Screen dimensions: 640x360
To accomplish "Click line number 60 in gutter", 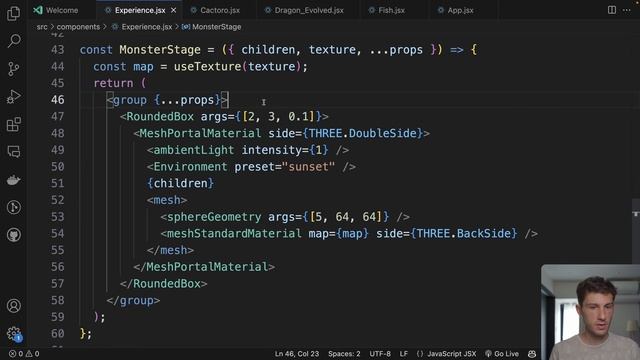I will 58,333.
